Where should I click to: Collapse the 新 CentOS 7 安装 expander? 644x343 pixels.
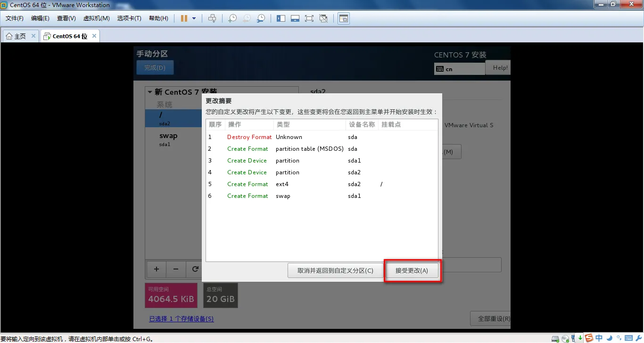[x=150, y=92]
